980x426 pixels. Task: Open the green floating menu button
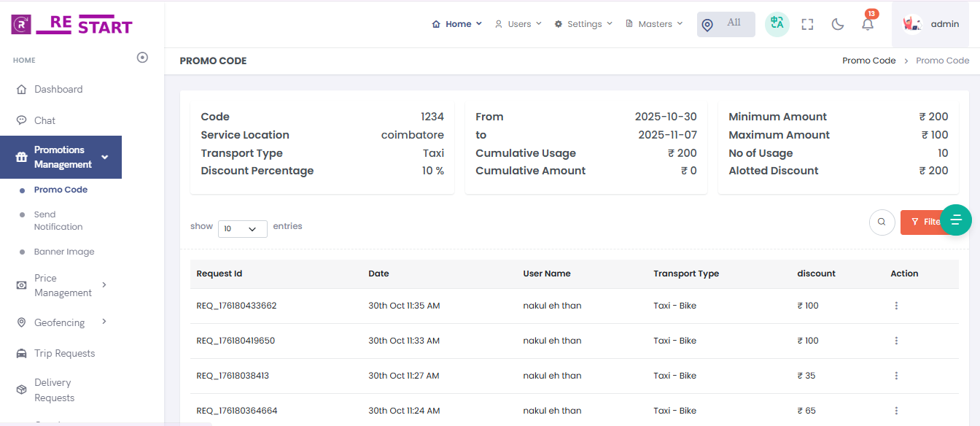[x=956, y=220]
